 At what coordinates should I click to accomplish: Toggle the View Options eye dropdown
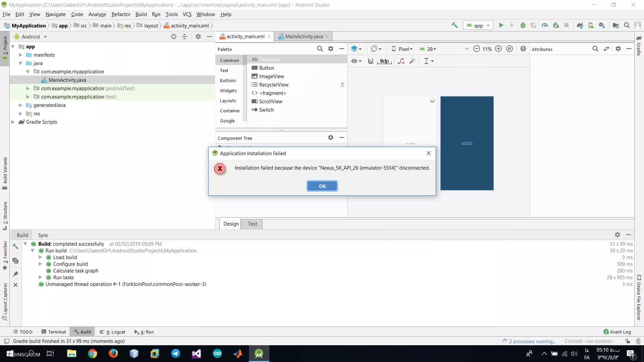tap(356, 61)
